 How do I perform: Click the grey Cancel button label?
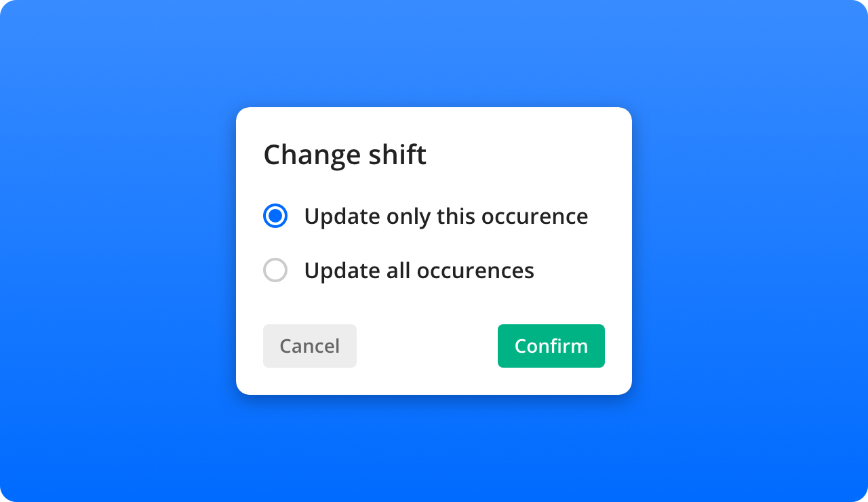[310, 346]
